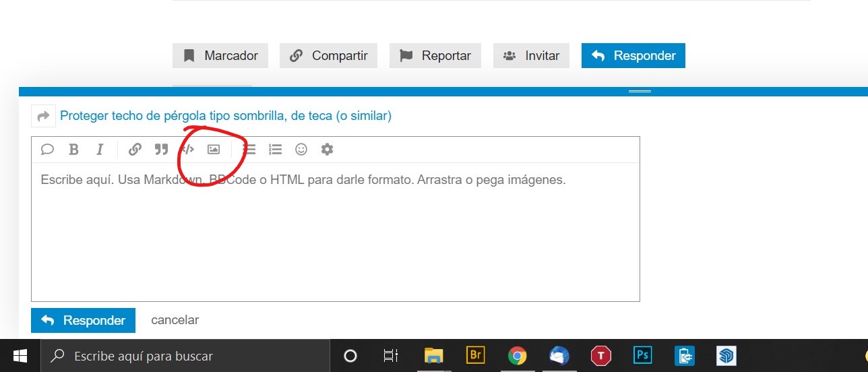868x372 pixels.
Task: Insert a numbered list
Action: click(275, 150)
